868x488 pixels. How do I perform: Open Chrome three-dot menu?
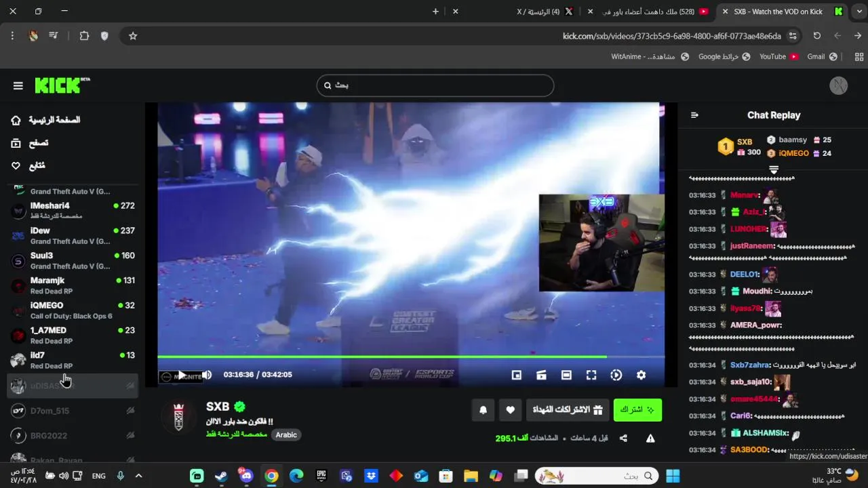(x=12, y=36)
